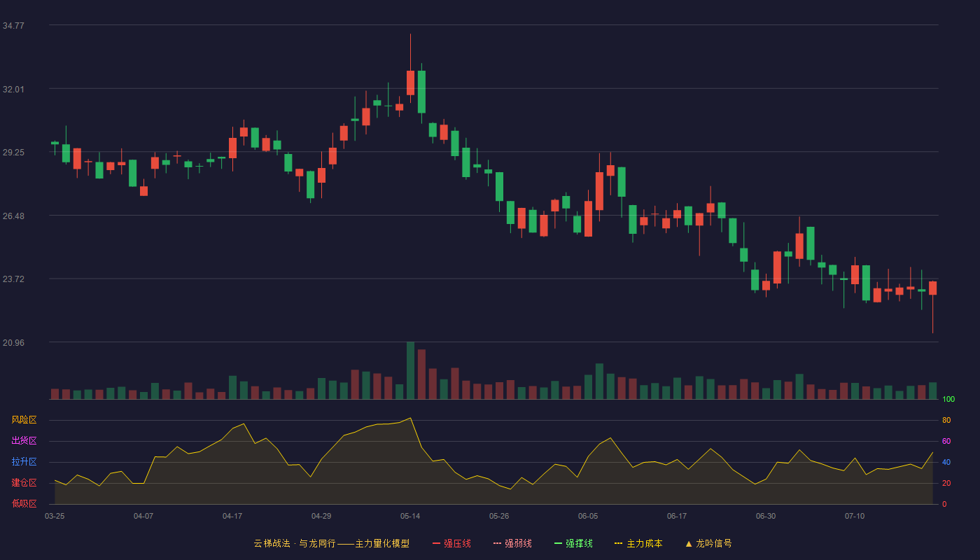
Task: Click the last red candlestick on the right
Action: point(932,288)
